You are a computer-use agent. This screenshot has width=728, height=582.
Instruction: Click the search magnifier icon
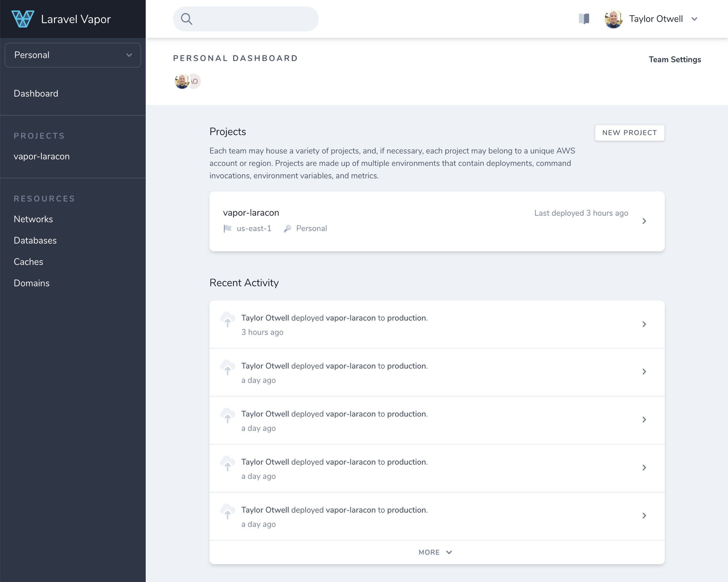[x=186, y=19]
